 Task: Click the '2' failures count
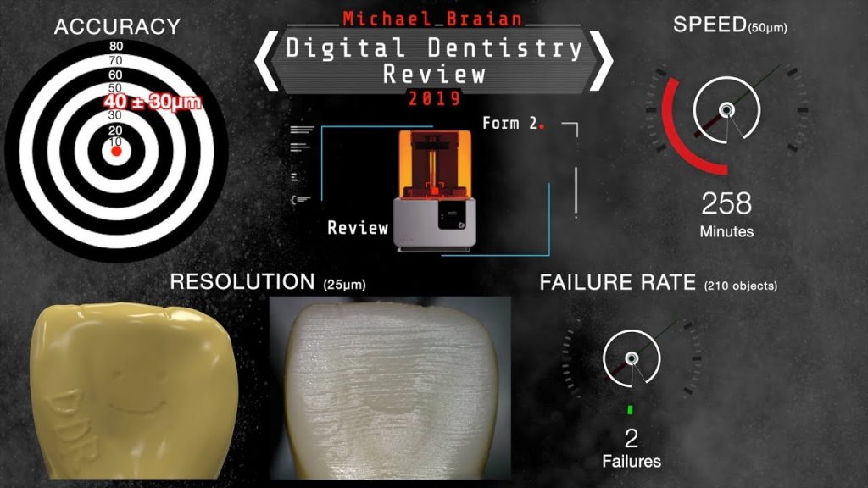631,439
